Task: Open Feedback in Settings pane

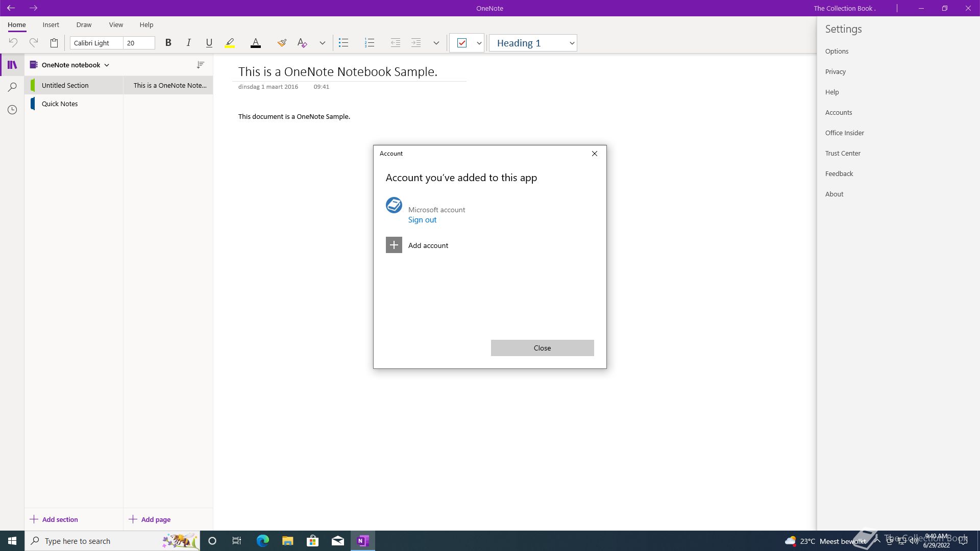Action: coord(839,173)
